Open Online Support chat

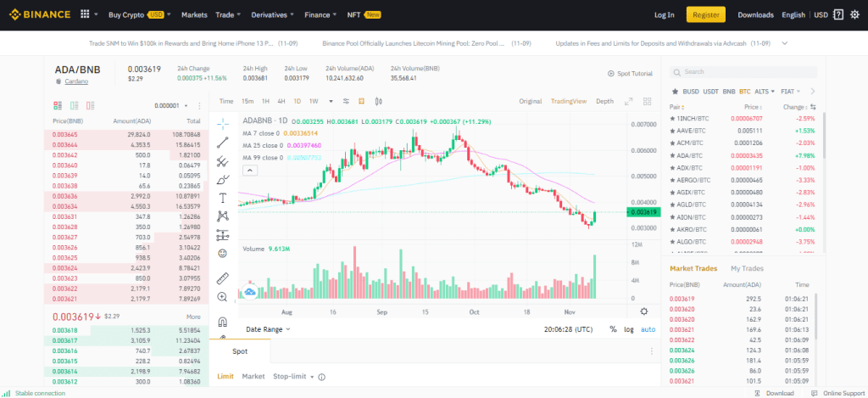tap(837, 393)
